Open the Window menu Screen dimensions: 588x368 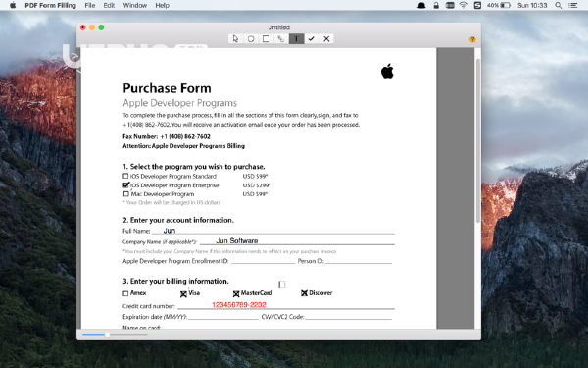135,5
